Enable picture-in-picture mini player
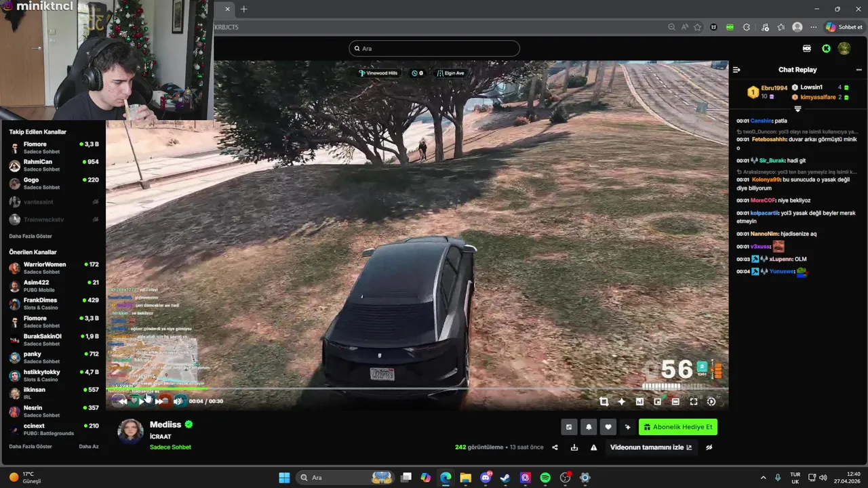868x488 pixels. pos(657,401)
